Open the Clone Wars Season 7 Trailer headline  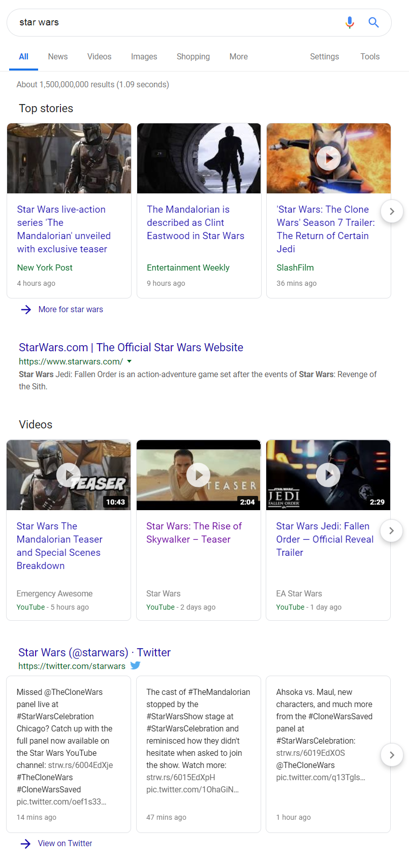click(326, 229)
